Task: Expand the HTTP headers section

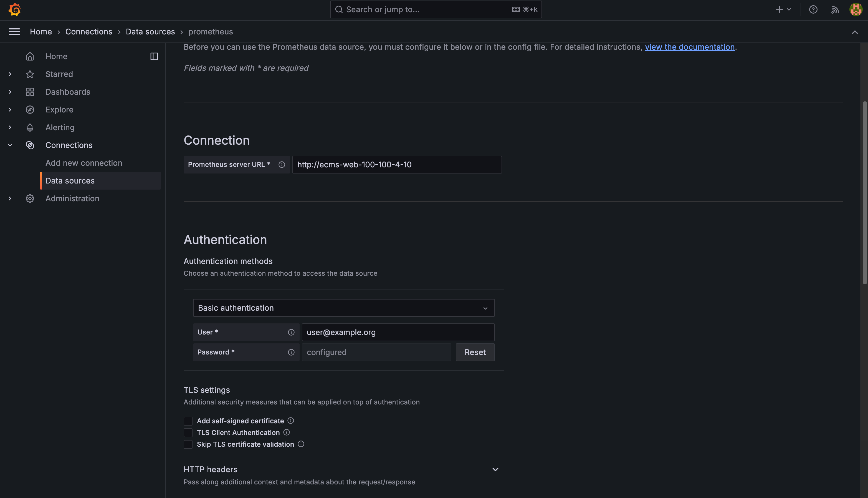Action: tap(495, 470)
